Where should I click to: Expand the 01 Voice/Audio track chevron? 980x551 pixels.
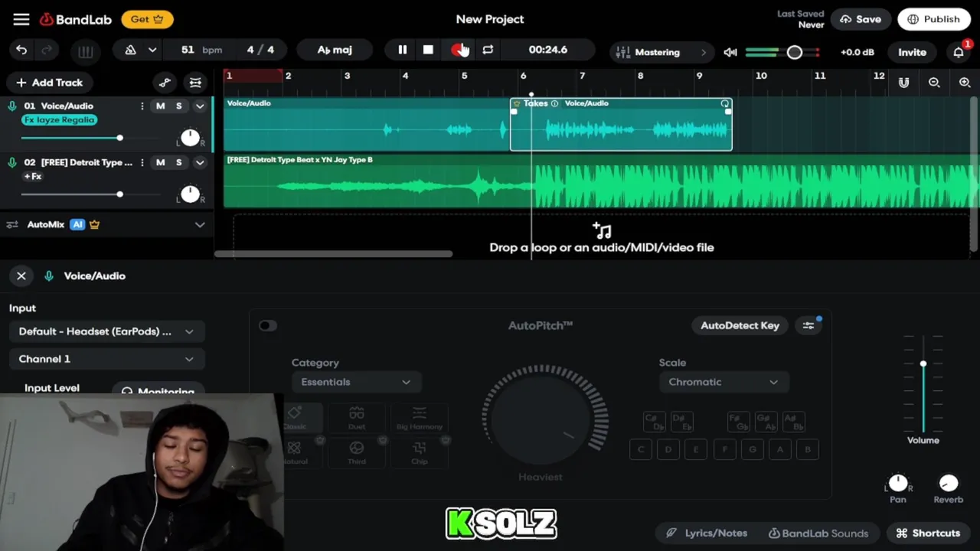[x=200, y=106]
